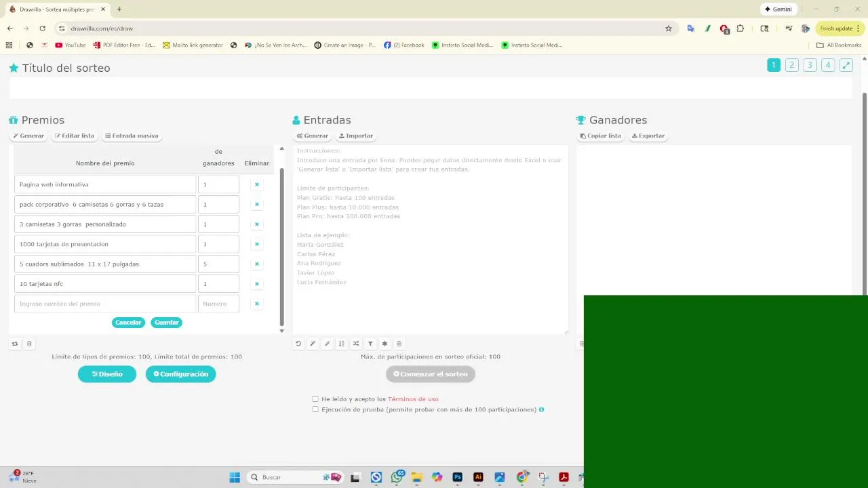Open Photoshop from the taskbar
Image resolution: width=868 pixels, height=488 pixels.
(x=457, y=477)
